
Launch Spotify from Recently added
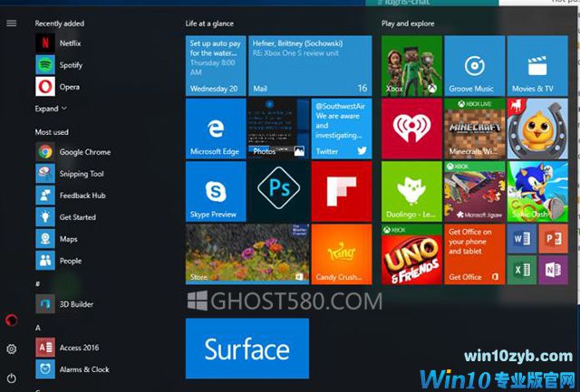(x=45, y=65)
